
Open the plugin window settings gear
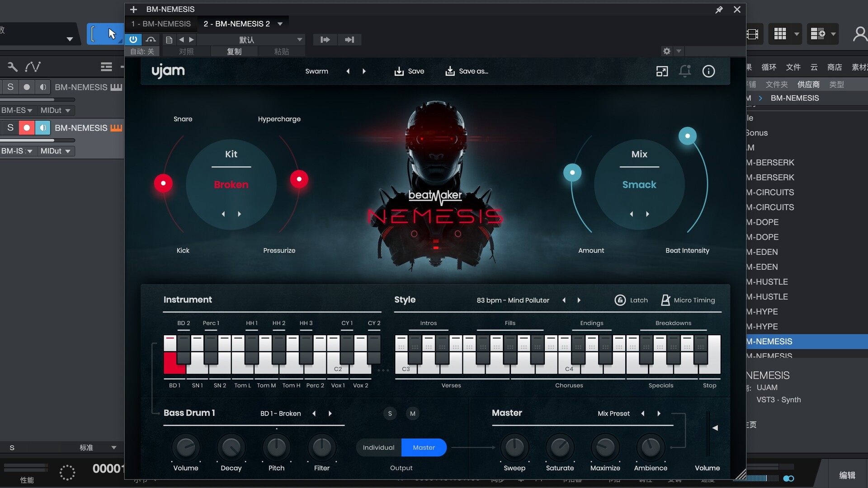click(x=667, y=51)
